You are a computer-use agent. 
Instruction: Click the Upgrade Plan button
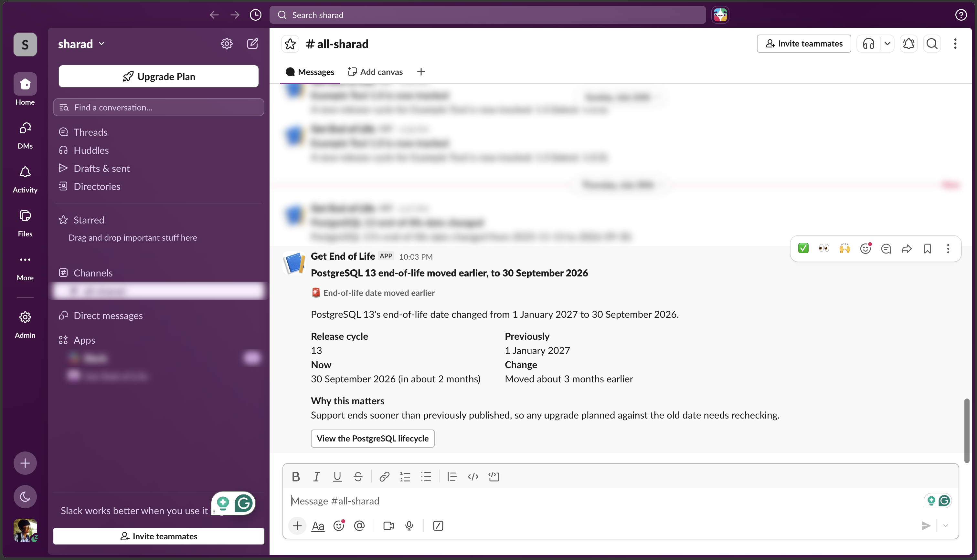tap(159, 76)
